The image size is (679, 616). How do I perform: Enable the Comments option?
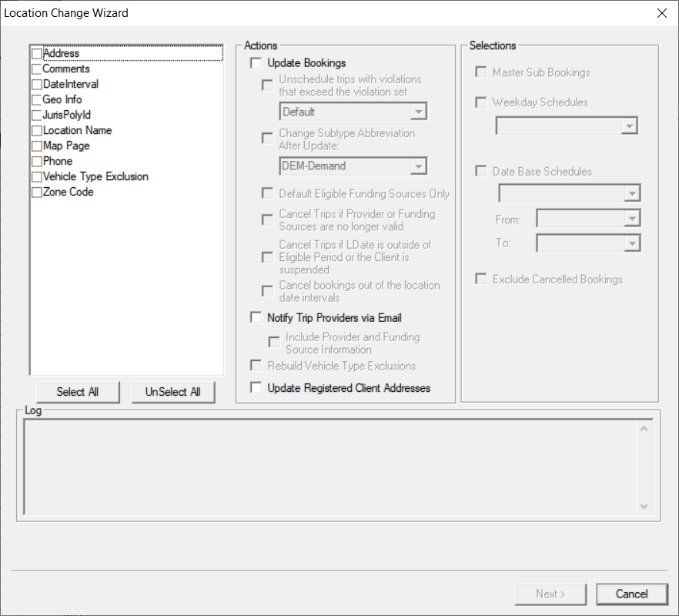point(35,69)
